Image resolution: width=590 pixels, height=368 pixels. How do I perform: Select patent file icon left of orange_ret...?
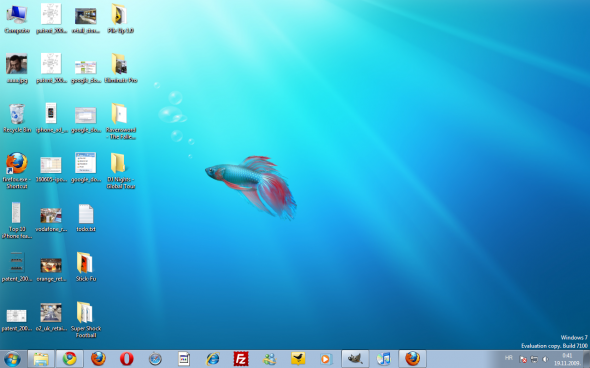point(17,267)
